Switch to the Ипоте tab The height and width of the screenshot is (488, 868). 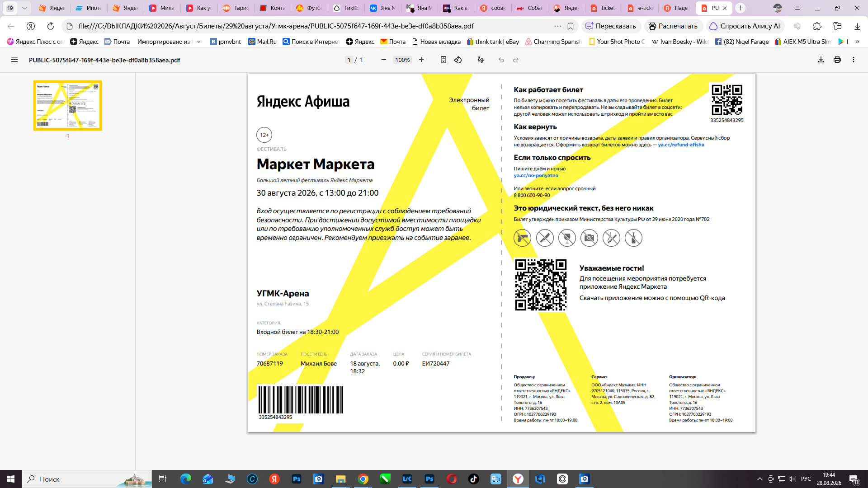[89, 8]
